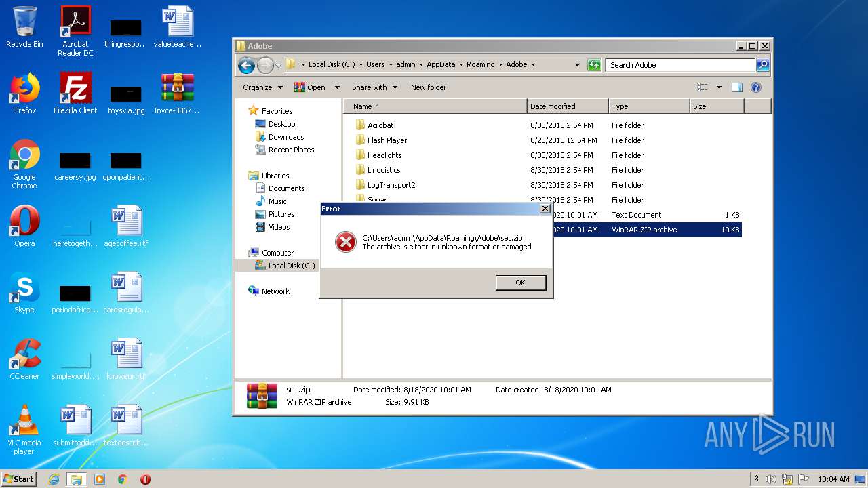Open Google Chrome desktop shortcut
868x488 pixels.
(x=24, y=164)
